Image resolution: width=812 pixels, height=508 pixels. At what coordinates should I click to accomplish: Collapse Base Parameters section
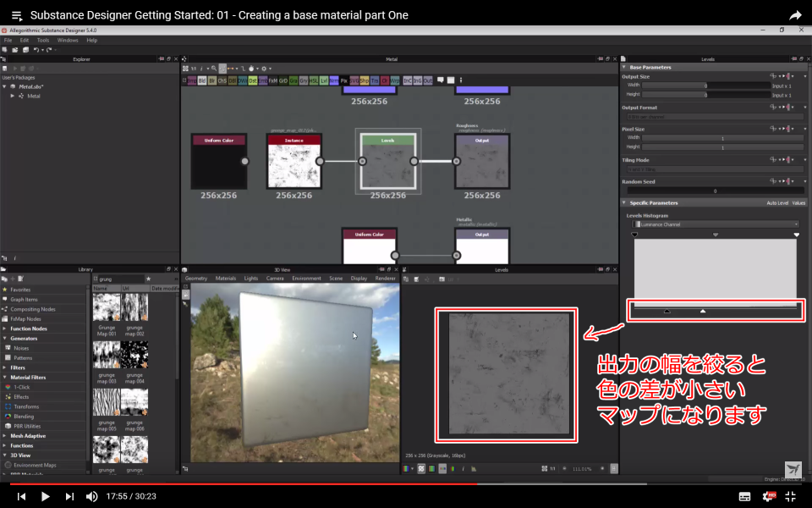[x=624, y=68]
